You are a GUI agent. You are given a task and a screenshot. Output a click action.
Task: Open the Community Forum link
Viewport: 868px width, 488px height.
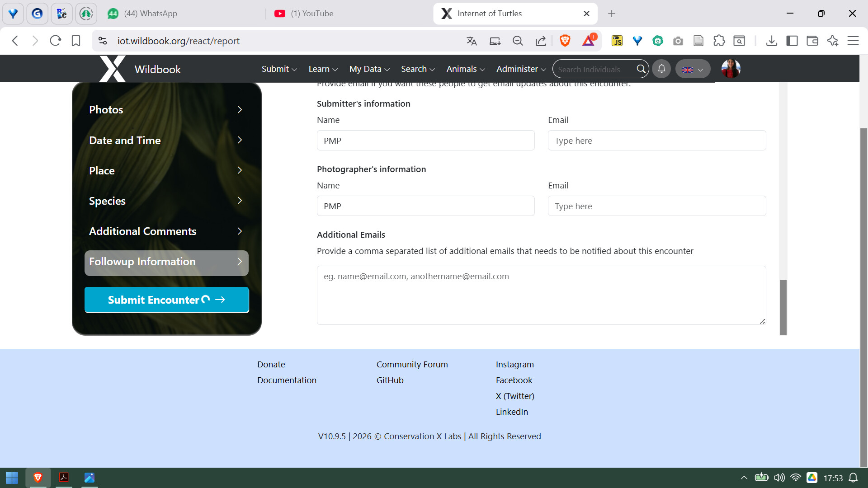[x=412, y=365]
